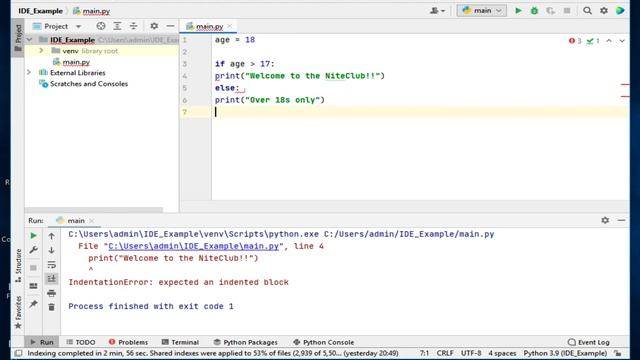The image size is (640, 360).
Task: Open IDE settings gear in top toolbar
Action: tap(604, 11)
